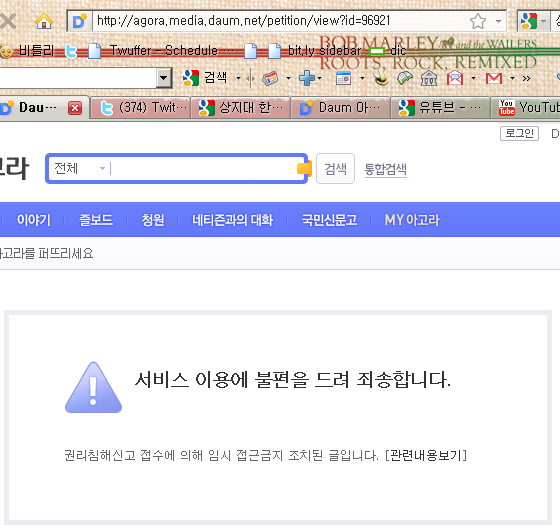Click the news cards toolbar icon
Screen dimensions: 560x529
click(271, 78)
